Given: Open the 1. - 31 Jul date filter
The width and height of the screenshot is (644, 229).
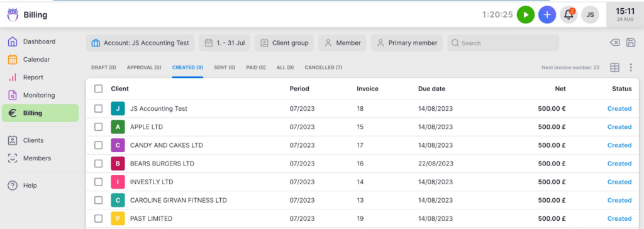Looking at the screenshot, I should [x=225, y=43].
